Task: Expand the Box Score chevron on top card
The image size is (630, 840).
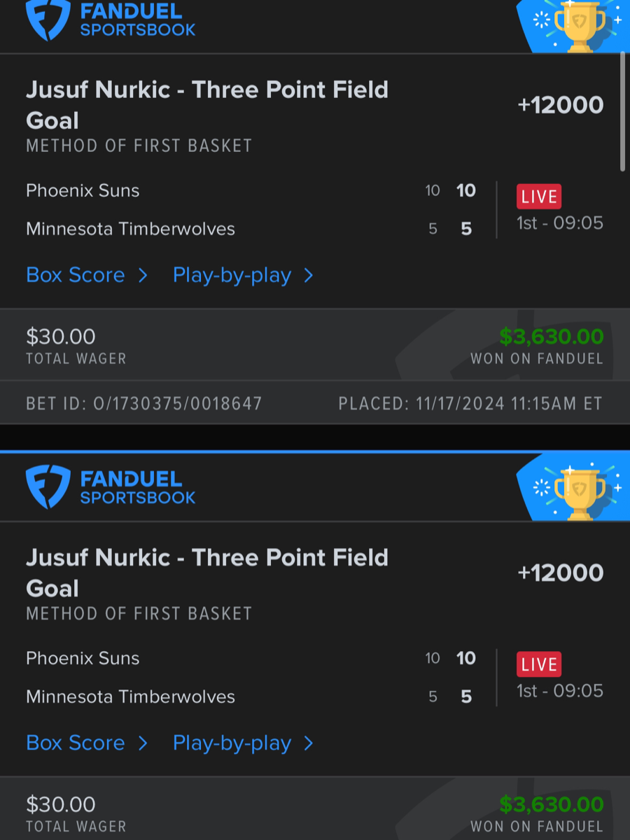Action: tap(143, 276)
